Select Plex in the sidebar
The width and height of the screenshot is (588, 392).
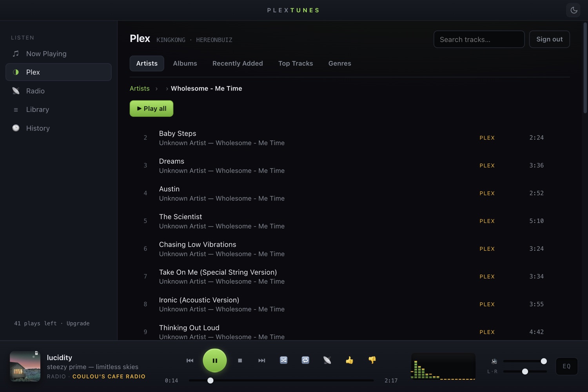click(58, 72)
